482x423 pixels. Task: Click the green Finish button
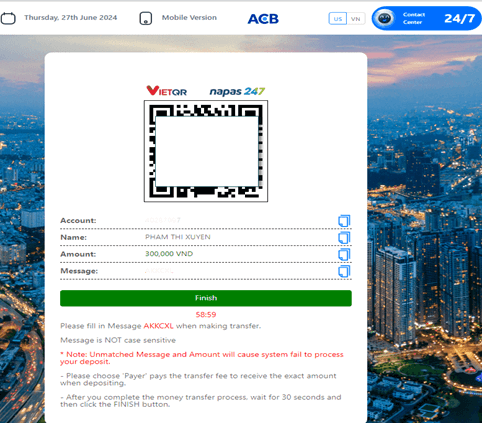pos(206,298)
